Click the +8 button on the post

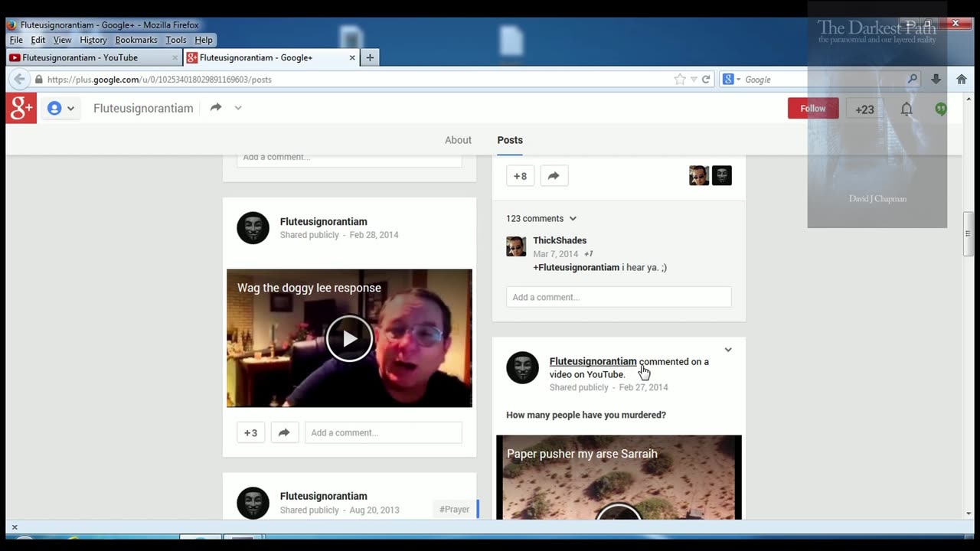click(520, 176)
